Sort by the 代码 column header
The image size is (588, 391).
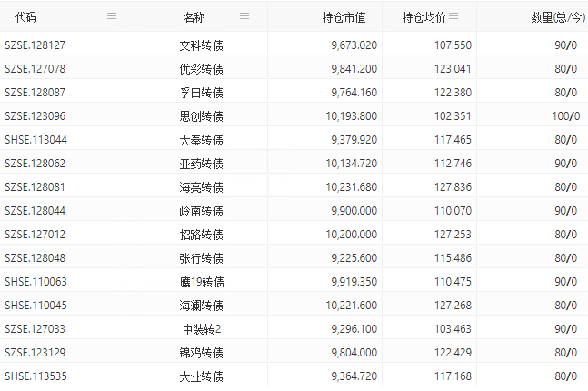tap(25, 17)
